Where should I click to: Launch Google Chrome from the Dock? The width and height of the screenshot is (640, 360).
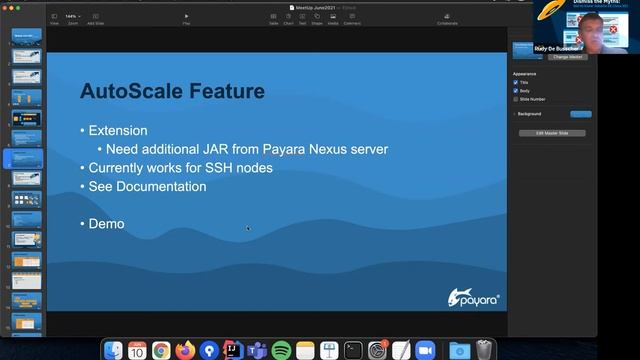(x=161, y=350)
